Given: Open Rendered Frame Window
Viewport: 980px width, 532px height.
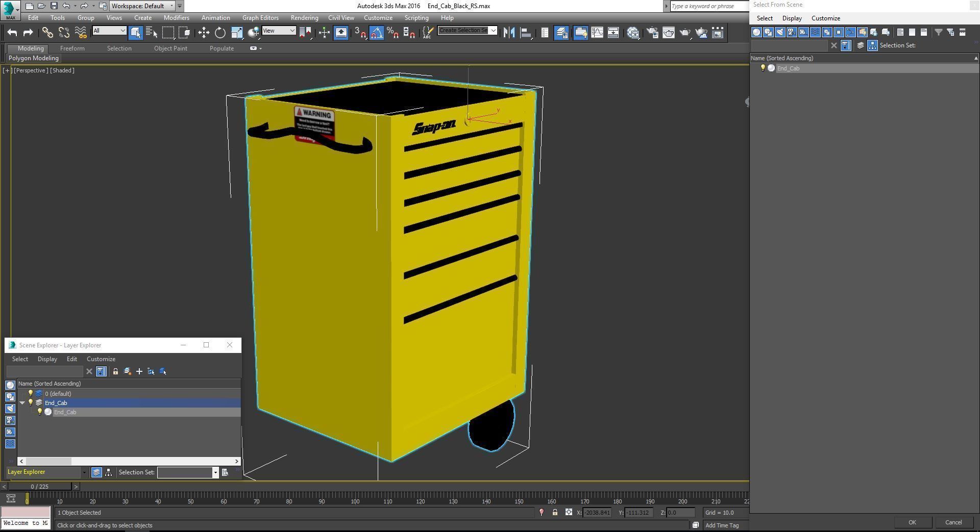Looking at the screenshot, I should [669, 33].
